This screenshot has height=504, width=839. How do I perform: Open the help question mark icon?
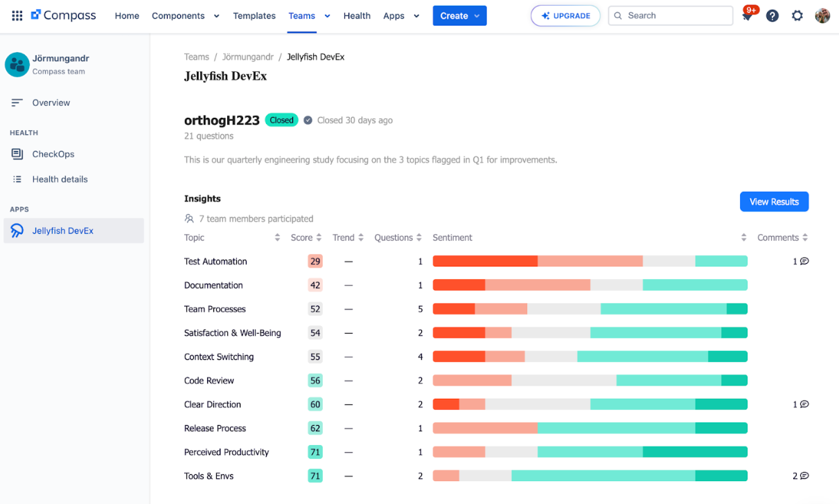(x=772, y=15)
